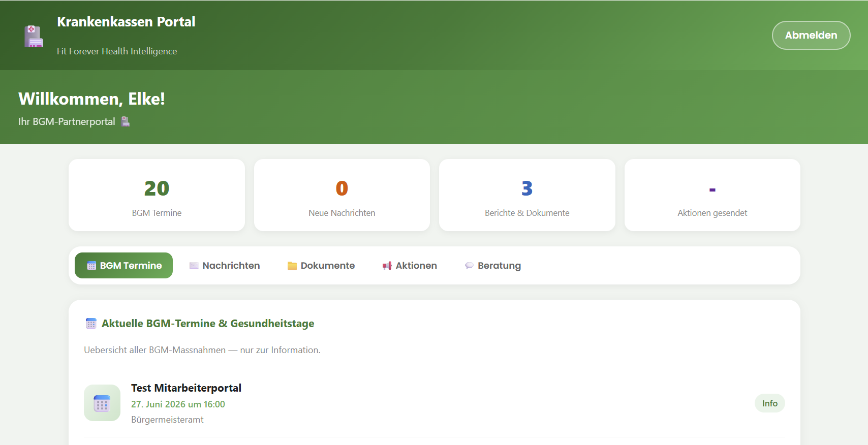Go to the Beratung tab
The width and height of the screenshot is (868, 445).
pyautogui.click(x=493, y=266)
